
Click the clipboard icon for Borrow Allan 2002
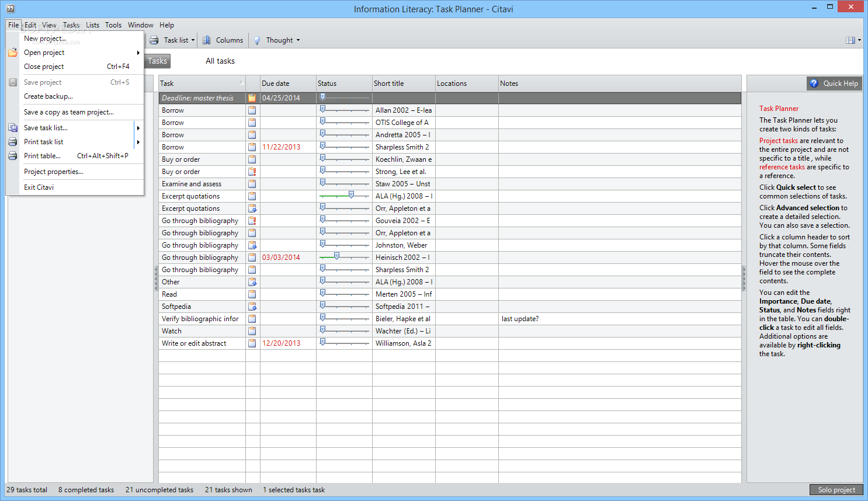252,110
